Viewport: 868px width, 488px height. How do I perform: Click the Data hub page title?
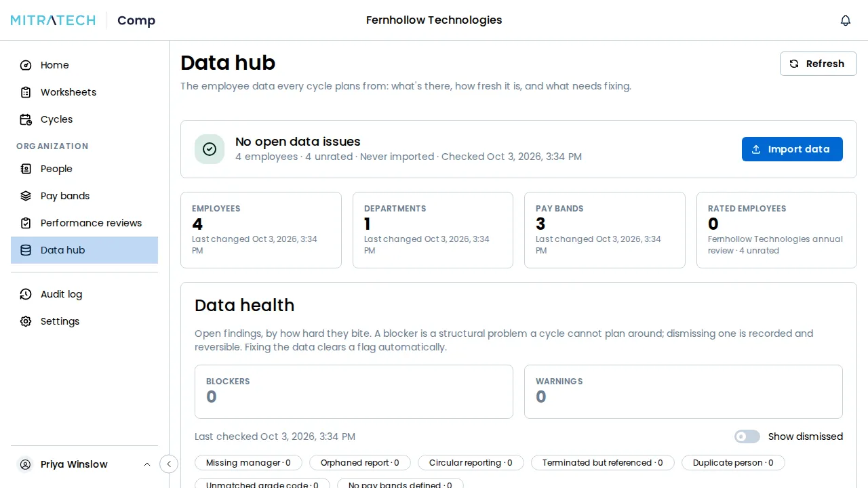tap(228, 62)
